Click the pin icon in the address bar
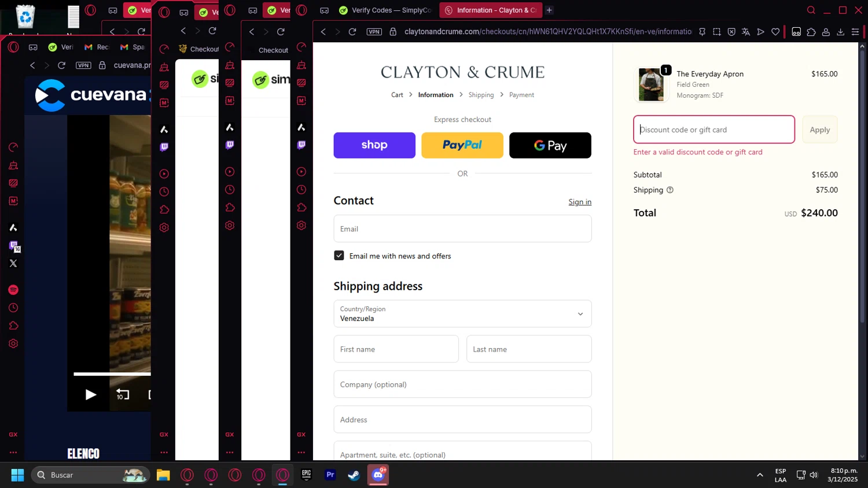868x488 pixels. tap(702, 32)
